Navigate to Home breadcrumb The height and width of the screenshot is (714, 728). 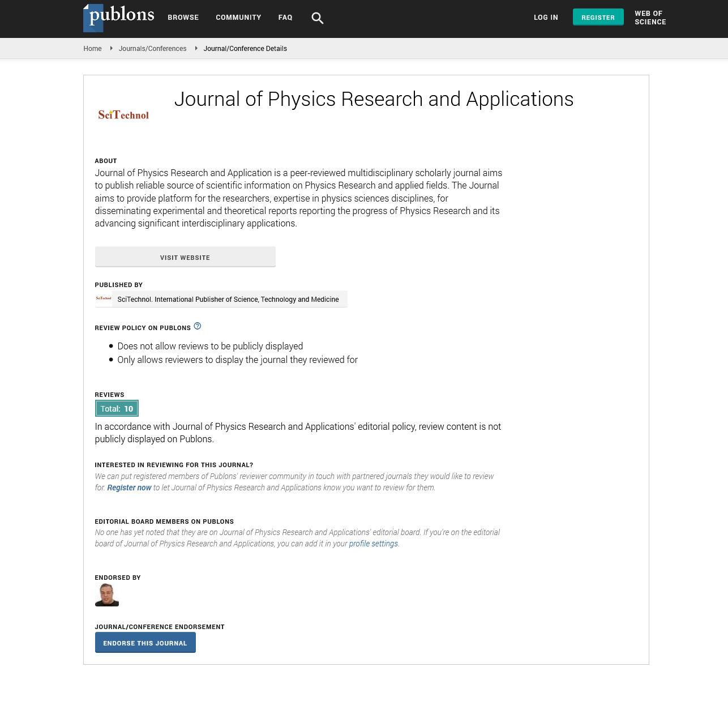pyautogui.click(x=93, y=49)
